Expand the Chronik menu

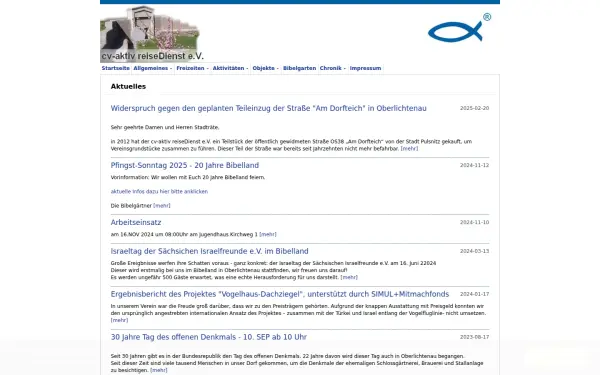(333, 68)
